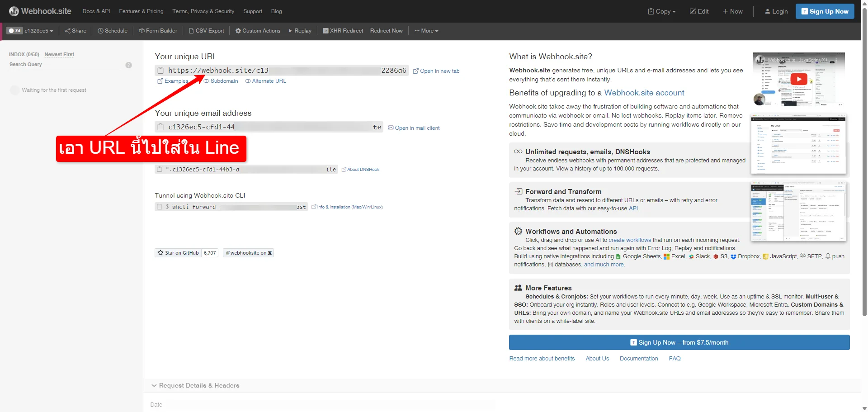Click the 6,707 GitHub star count
Viewport: 868px width, 412px height.
210,253
